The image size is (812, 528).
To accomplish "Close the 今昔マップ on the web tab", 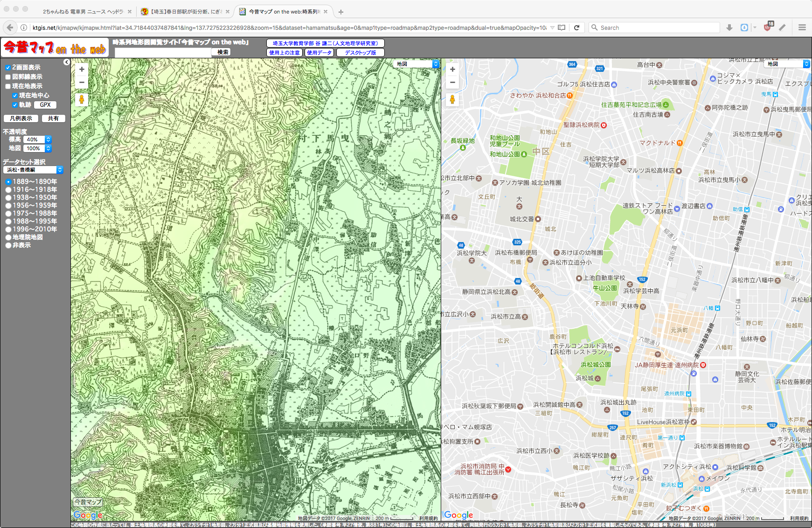I will [326, 12].
